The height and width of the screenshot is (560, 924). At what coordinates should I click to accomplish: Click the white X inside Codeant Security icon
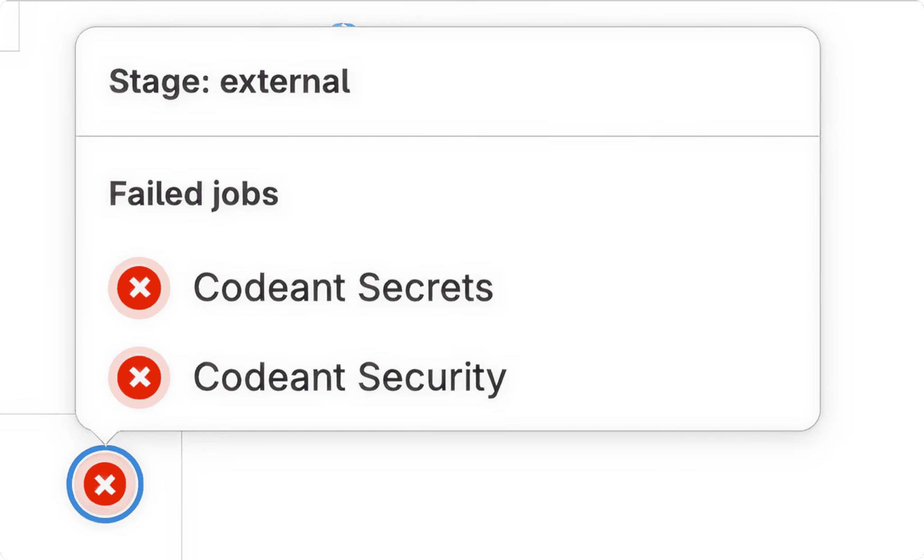click(x=139, y=377)
